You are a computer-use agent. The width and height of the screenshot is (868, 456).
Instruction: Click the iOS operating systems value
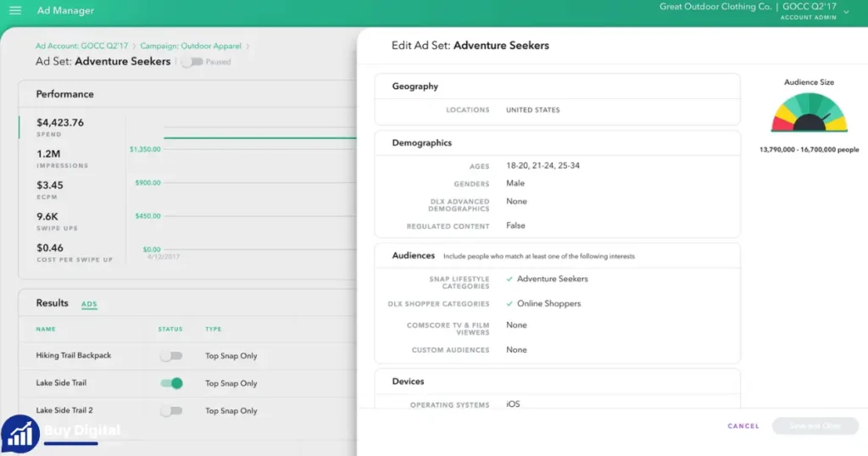pos(513,404)
